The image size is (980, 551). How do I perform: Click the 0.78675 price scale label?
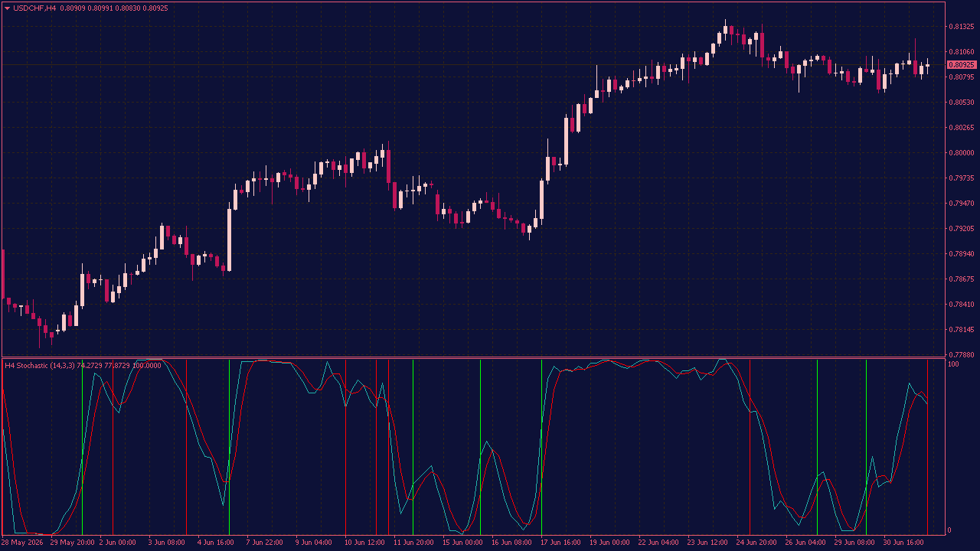click(x=961, y=279)
